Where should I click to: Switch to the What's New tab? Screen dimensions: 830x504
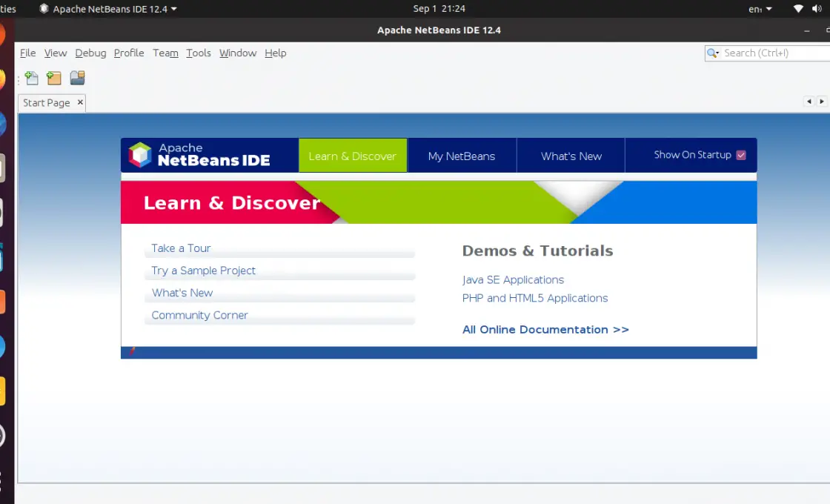click(571, 156)
